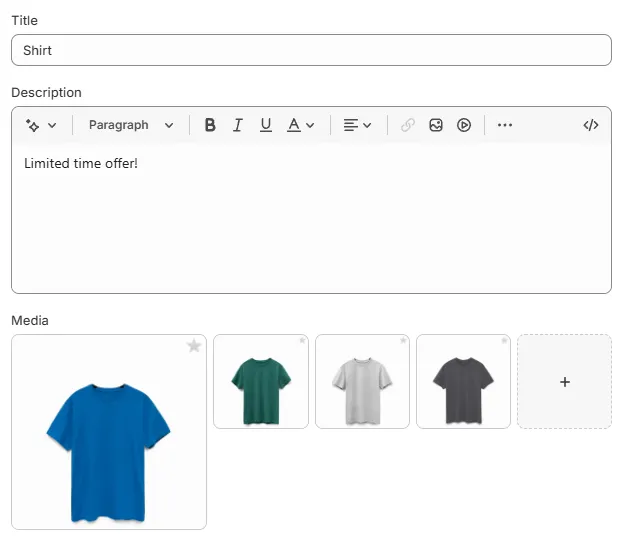Select the green shirt thumbnail
622x538 pixels.
coord(261,381)
